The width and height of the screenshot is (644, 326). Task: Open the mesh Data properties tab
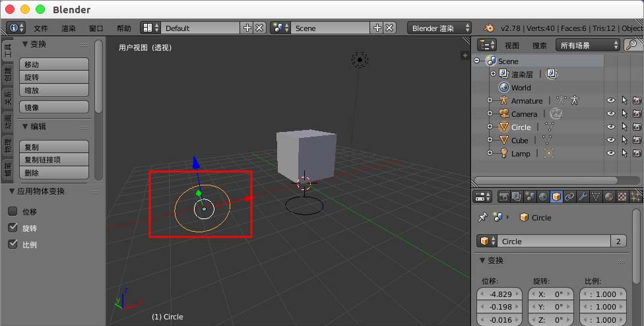point(596,197)
